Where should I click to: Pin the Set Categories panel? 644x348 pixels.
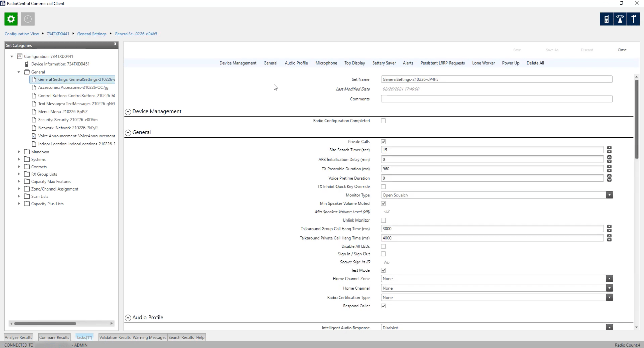pyautogui.click(x=115, y=44)
